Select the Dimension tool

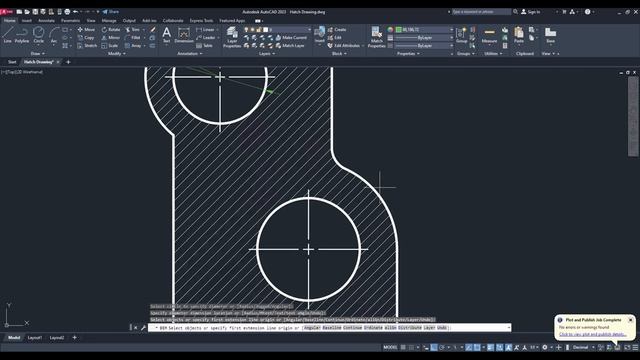click(184, 35)
